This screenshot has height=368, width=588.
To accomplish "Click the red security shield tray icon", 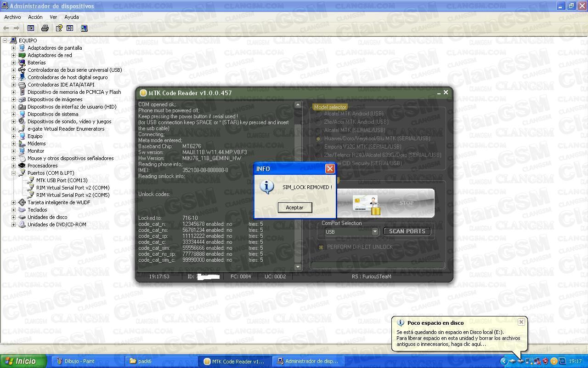I will coord(545,362).
